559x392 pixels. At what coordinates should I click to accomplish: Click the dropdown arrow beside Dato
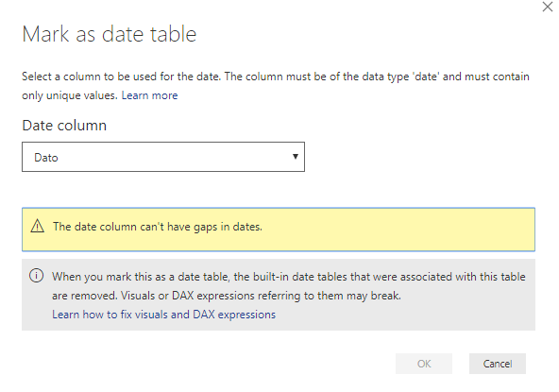pos(296,157)
